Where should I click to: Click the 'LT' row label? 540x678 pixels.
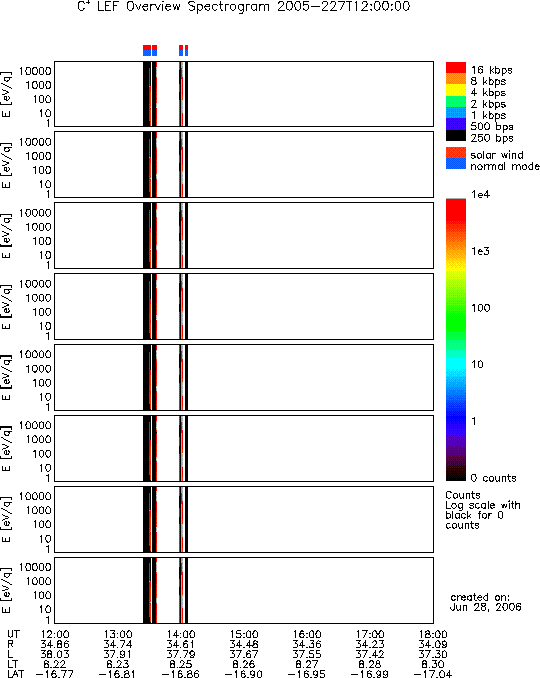pyautogui.click(x=13, y=664)
